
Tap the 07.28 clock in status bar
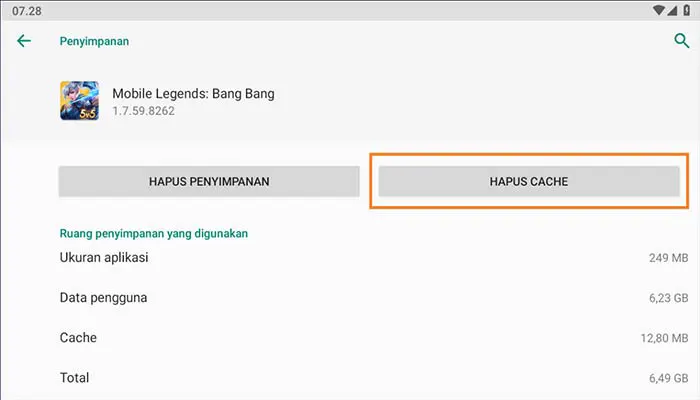(x=26, y=10)
